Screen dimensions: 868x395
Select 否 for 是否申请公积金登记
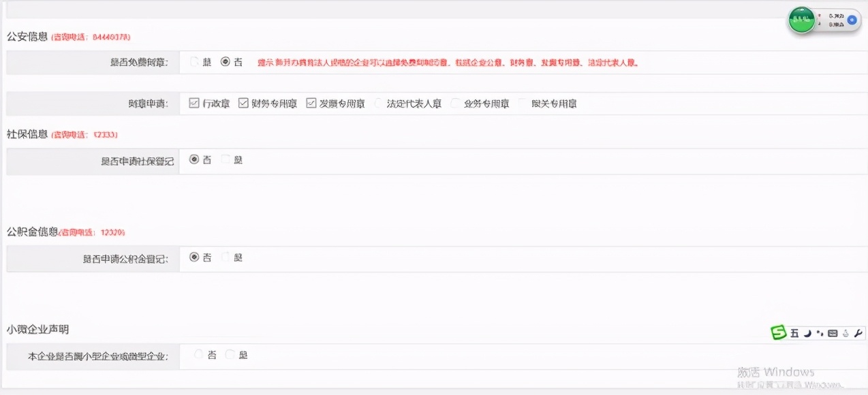[194, 257]
